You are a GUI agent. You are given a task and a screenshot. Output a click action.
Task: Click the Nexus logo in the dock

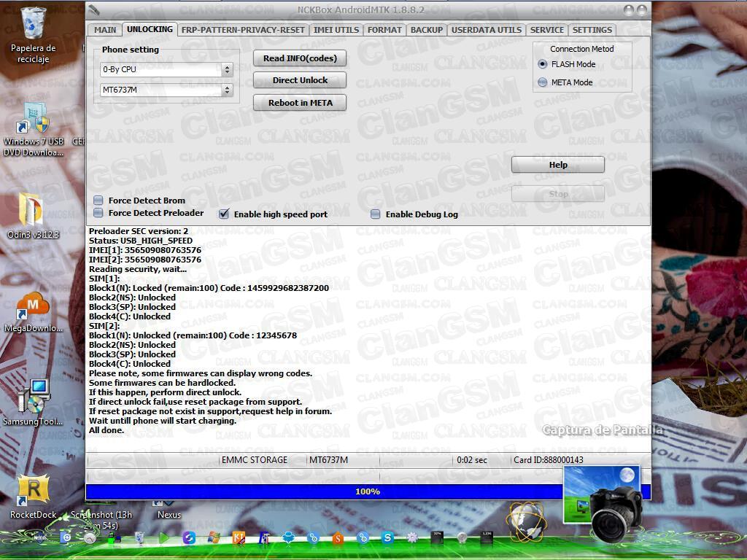coord(40,537)
